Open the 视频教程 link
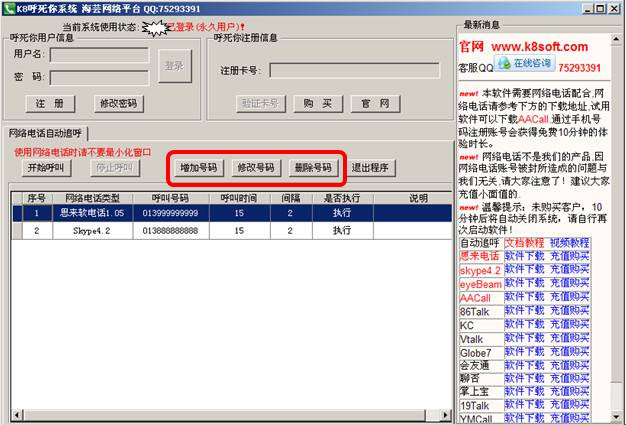626x425 pixels. click(x=570, y=243)
